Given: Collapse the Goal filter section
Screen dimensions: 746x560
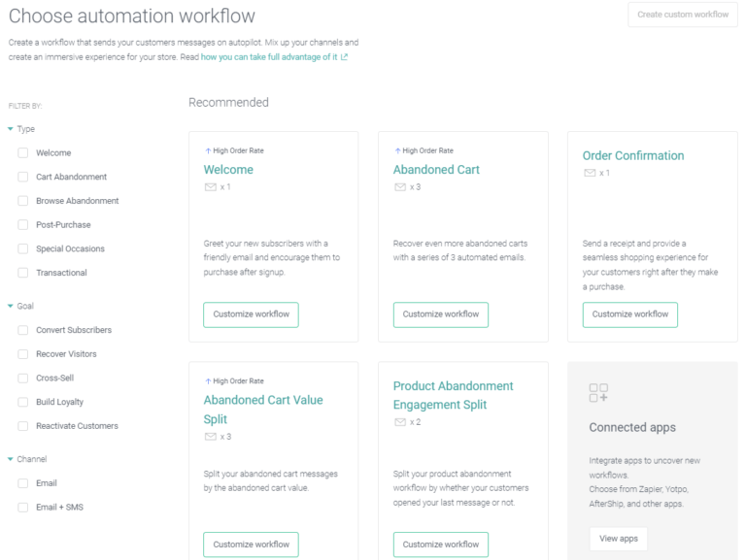Looking at the screenshot, I should click(x=11, y=306).
